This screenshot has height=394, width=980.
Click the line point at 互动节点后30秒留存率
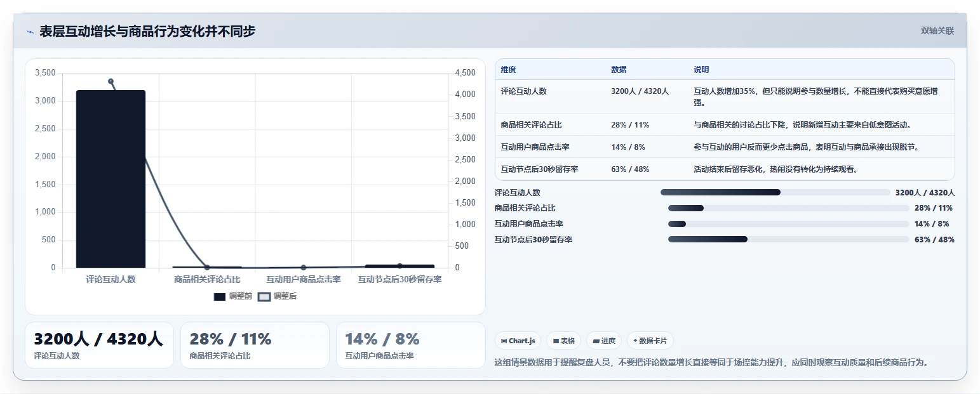click(x=399, y=266)
